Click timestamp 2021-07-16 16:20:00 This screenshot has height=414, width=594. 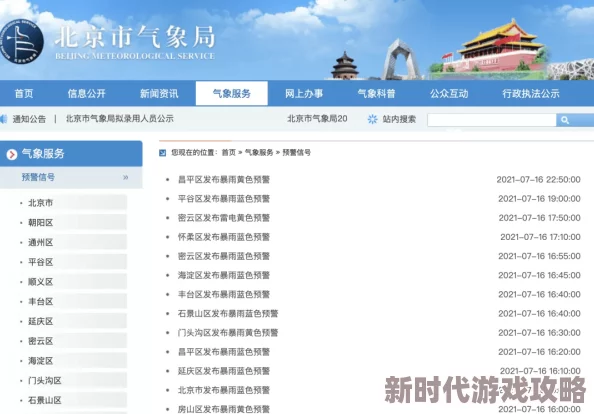539,352
